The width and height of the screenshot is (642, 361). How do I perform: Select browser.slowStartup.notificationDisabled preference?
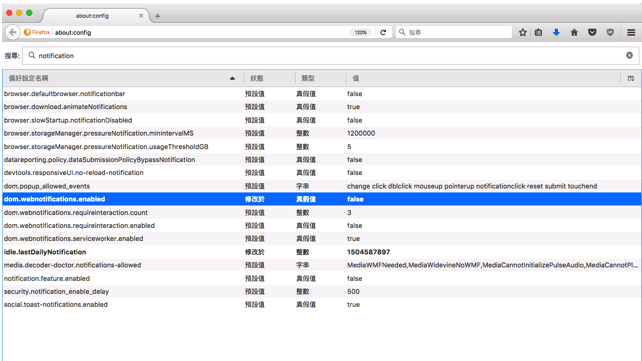point(321,120)
